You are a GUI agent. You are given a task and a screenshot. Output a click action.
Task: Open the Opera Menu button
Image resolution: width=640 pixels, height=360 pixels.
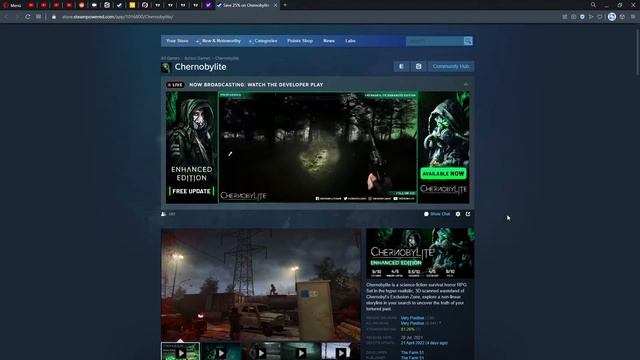pos(12,5)
